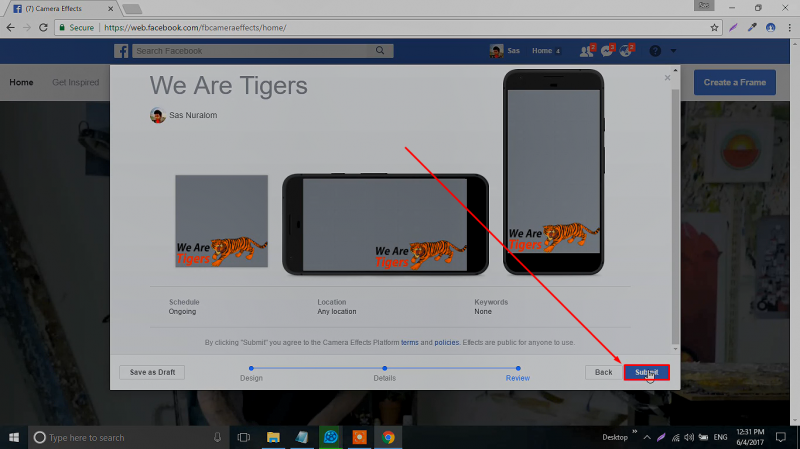The width and height of the screenshot is (800, 449).
Task: Bookmark page with star icon
Action: pyautogui.click(x=714, y=28)
